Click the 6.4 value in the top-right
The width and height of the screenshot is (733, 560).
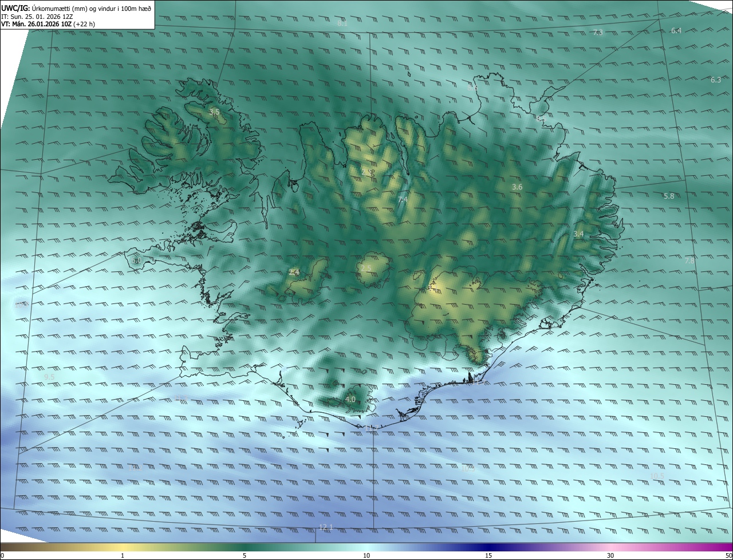coord(676,30)
